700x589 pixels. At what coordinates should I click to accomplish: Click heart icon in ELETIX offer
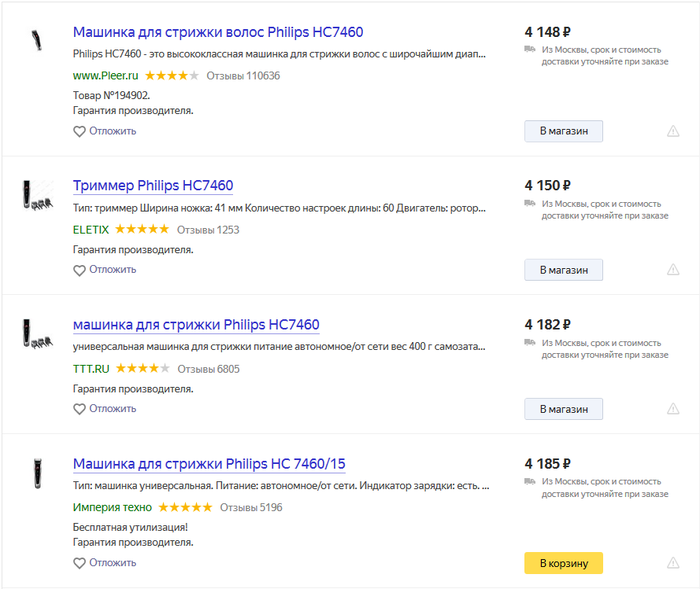(x=80, y=270)
